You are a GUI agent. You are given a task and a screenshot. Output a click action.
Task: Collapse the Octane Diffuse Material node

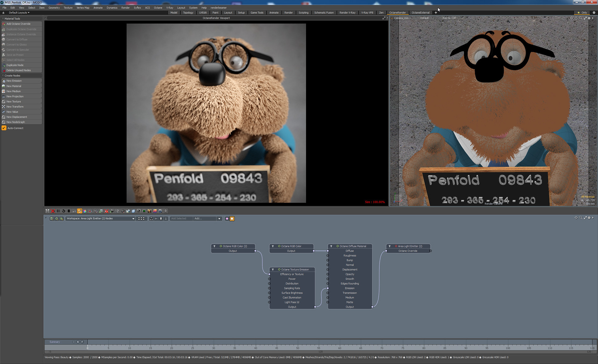331,246
